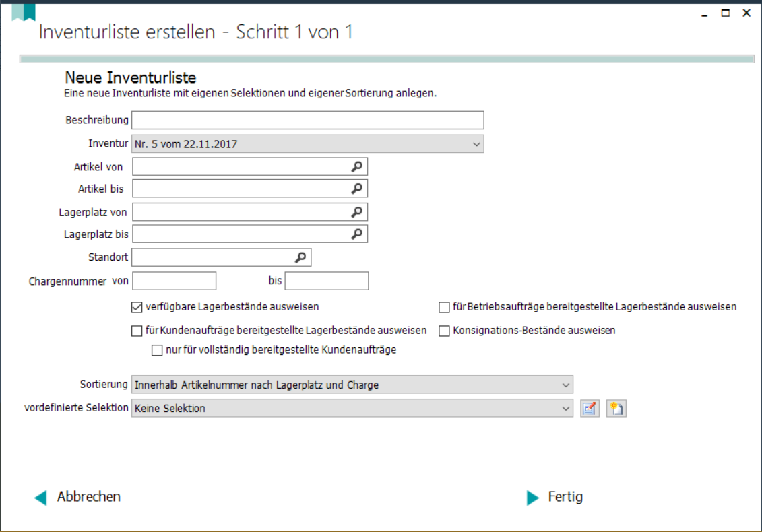
Task: Enable nur für vollständig bereitgestellte Kundenaufträge
Action: (x=157, y=350)
